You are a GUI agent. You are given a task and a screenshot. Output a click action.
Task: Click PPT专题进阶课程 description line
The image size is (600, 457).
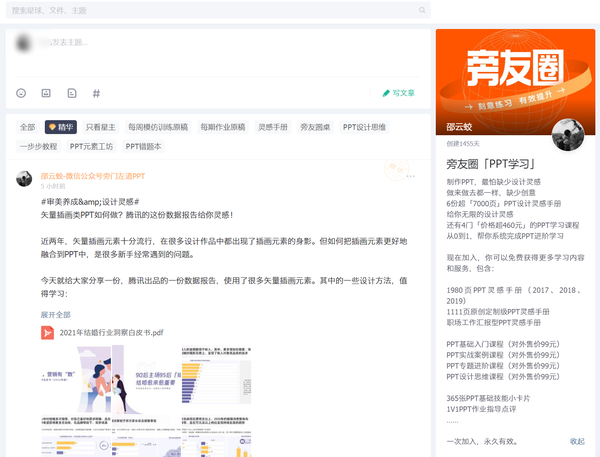pos(503,366)
